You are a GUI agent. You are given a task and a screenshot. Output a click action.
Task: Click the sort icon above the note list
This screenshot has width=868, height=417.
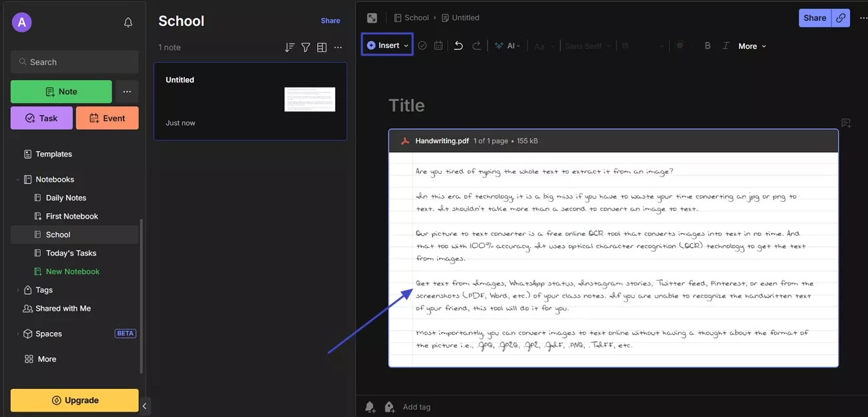289,47
